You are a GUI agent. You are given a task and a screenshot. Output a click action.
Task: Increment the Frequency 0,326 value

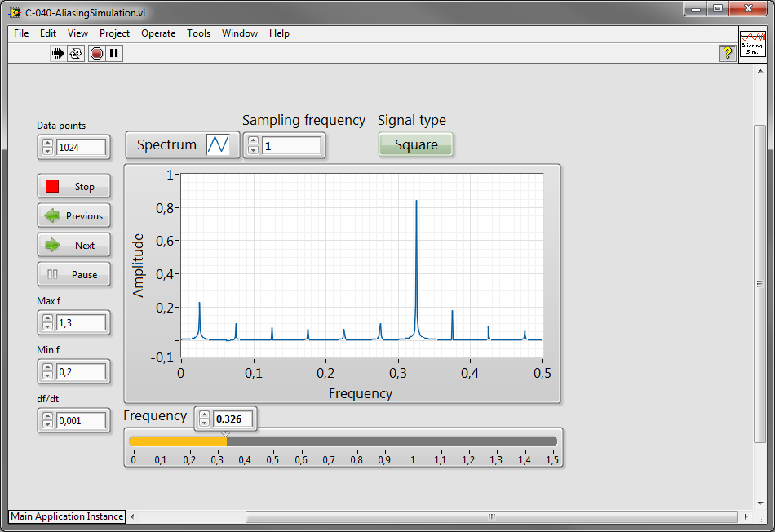coord(204,415)
